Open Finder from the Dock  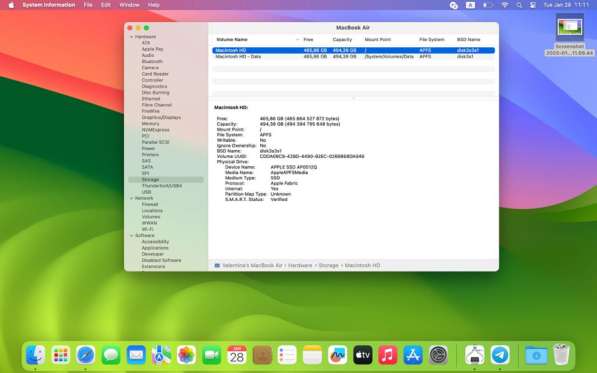(35, 355)
